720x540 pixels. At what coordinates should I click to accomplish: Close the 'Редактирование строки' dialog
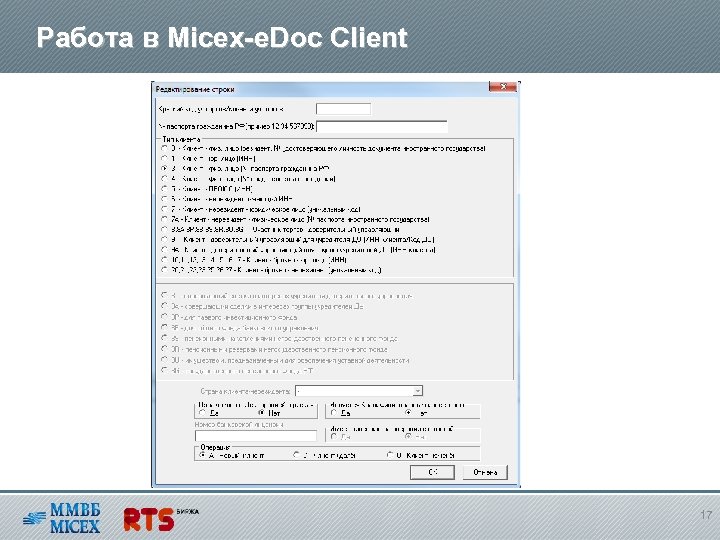[x=503, y=86]
